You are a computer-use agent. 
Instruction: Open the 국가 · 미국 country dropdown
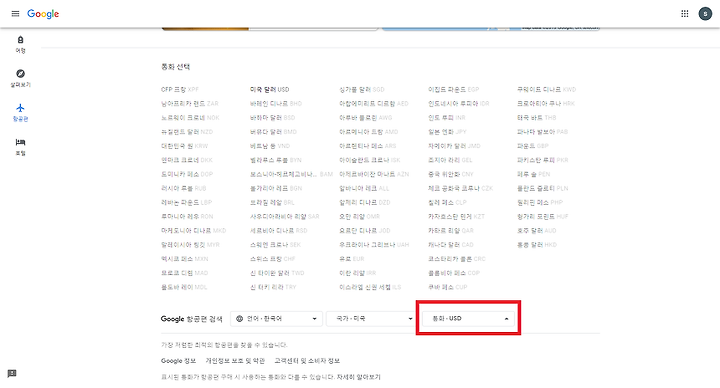point(370,319)
